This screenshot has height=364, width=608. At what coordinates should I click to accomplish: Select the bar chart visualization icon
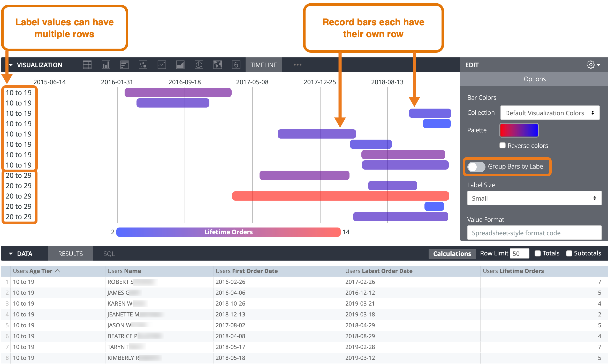tap(124, 65)
